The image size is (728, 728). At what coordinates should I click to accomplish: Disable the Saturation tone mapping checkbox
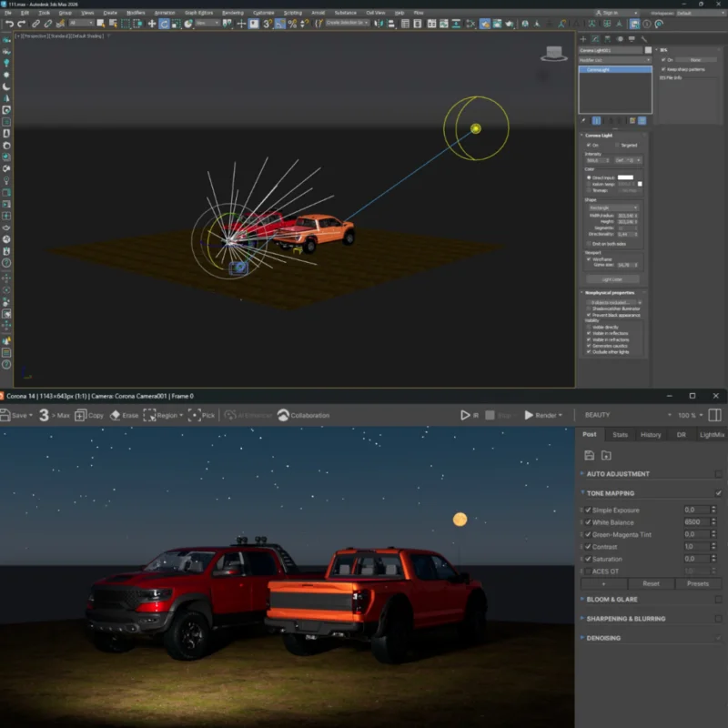(x=588, y=558)
